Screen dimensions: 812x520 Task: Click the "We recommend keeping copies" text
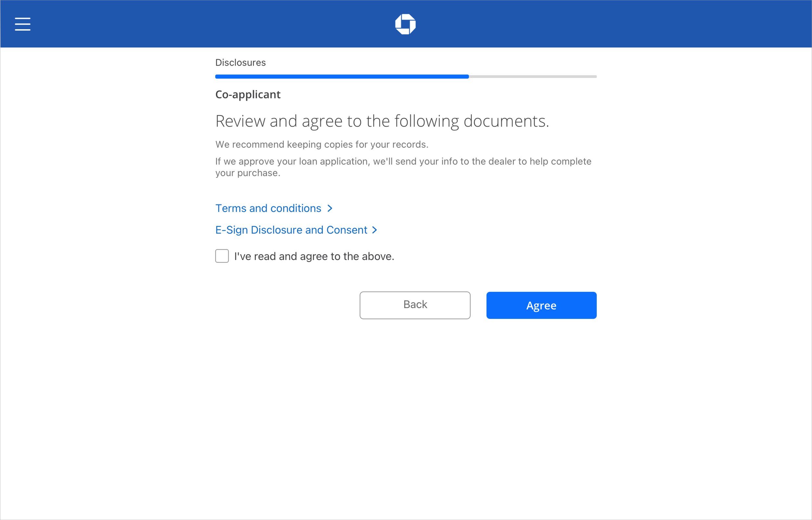[322, 145]
